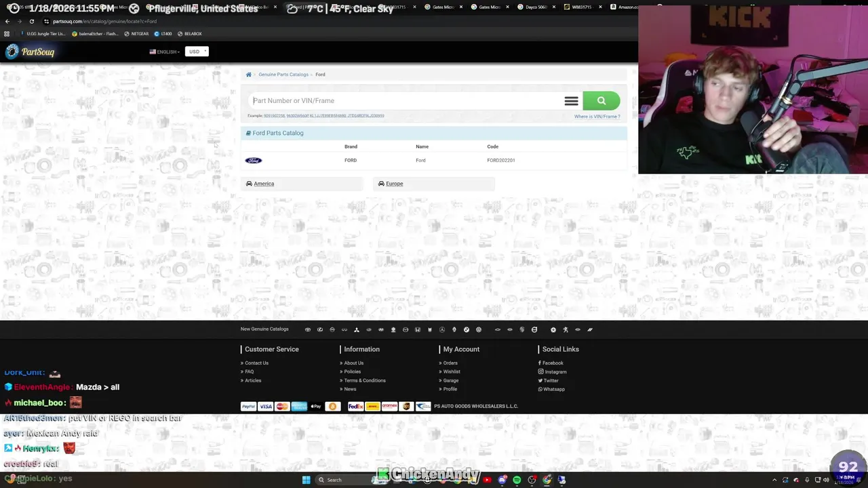
Task: Open the BMW catalog icon in footer
Action: coord(467,329)
